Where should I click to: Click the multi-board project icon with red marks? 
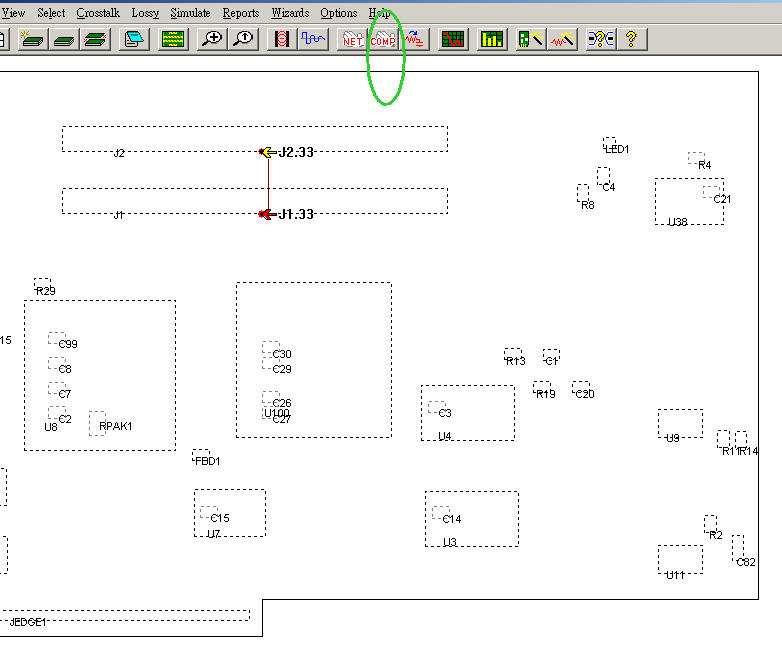pyautogui.click(x=95, y=39)
